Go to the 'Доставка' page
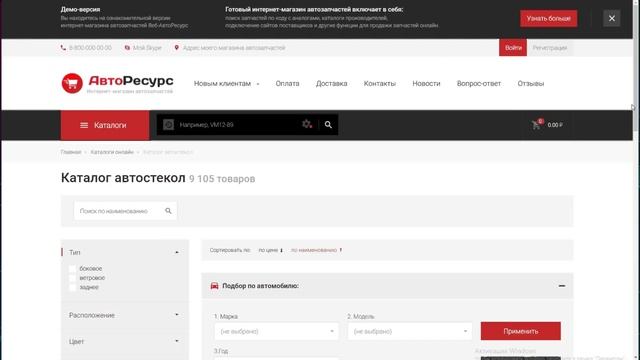640x360 pixels. (331, 83)
